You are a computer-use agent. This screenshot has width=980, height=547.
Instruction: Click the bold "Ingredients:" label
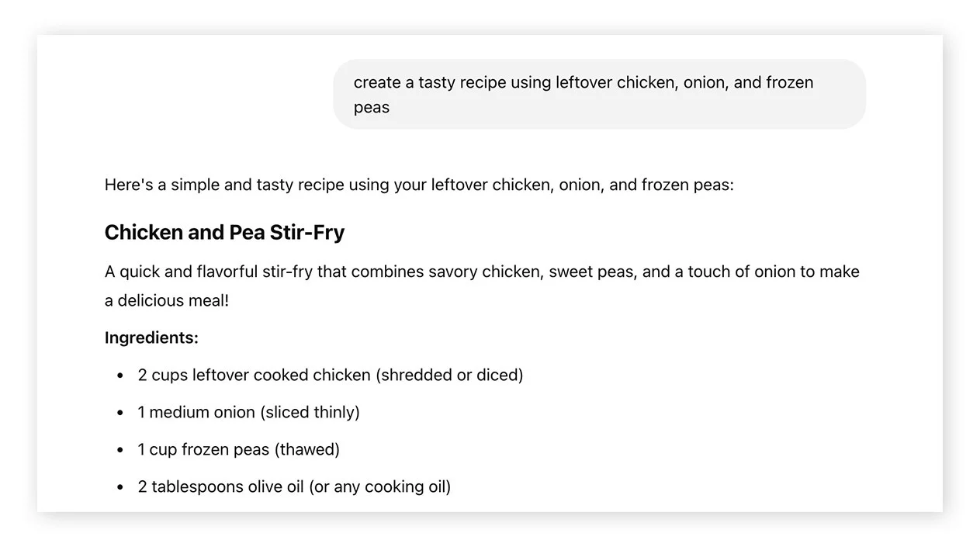151,338
